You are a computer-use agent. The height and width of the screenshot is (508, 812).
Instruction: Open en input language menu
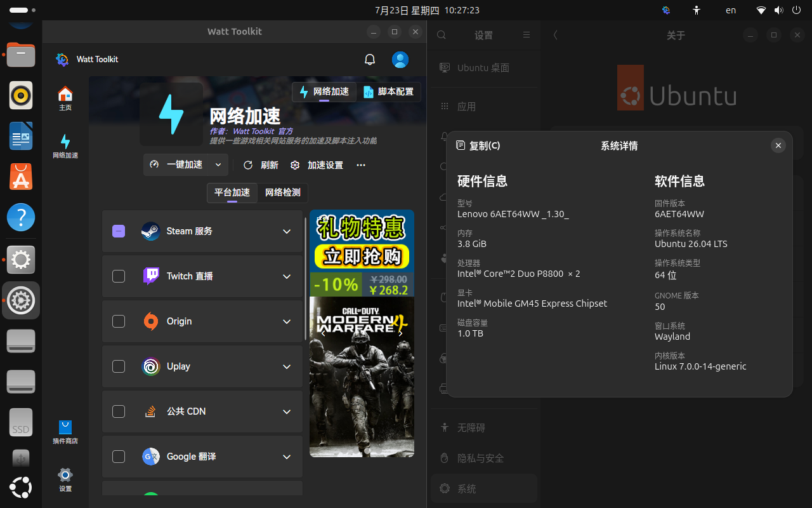pos(731,10)
